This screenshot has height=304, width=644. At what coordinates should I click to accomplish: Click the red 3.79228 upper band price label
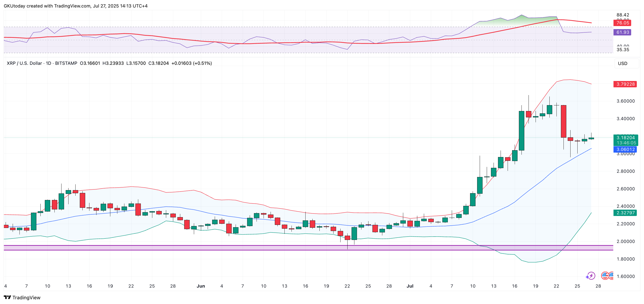pyautogui.click(x=625, y=84)
